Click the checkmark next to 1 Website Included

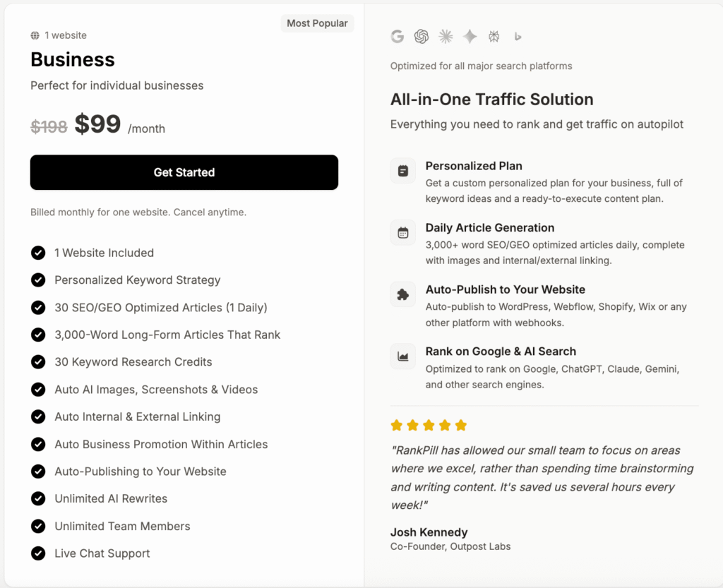pyautogui.click(x=38, y=253)
